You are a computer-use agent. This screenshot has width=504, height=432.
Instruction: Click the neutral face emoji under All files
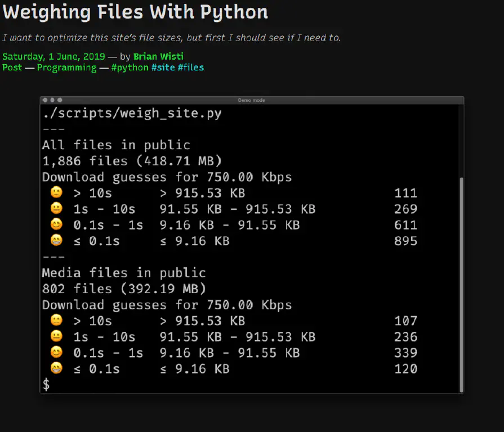tap(56, 209)
